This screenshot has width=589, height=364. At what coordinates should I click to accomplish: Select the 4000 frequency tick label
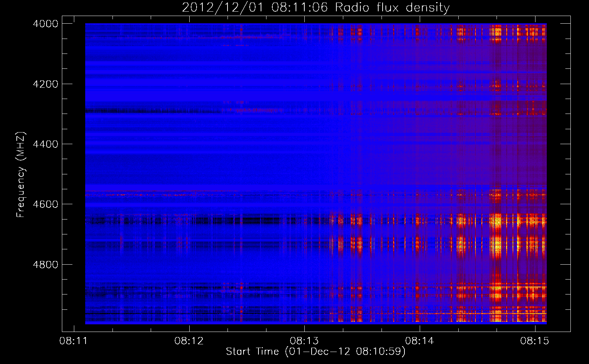[46, 24]
